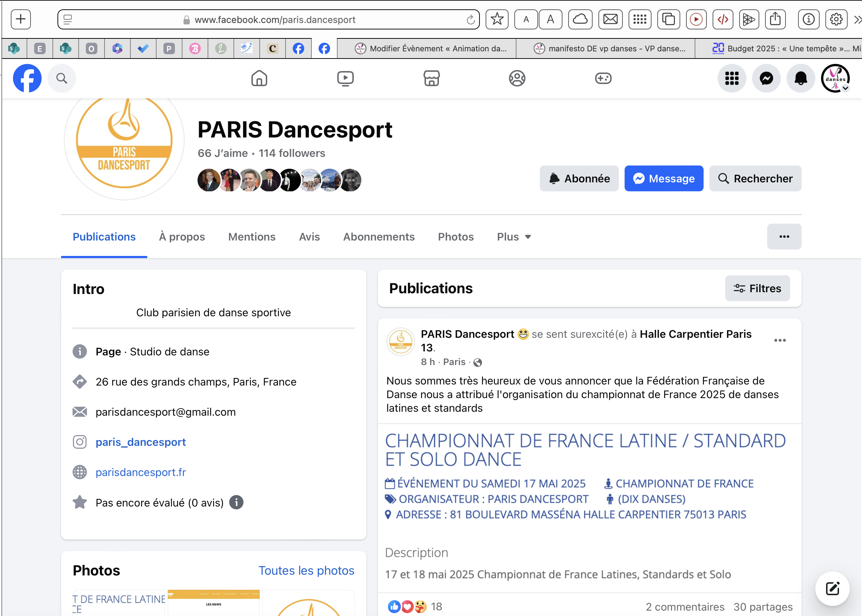The image size is (862, 616).
Task: Open the Championnat de France event image
Action: [589, 508]
